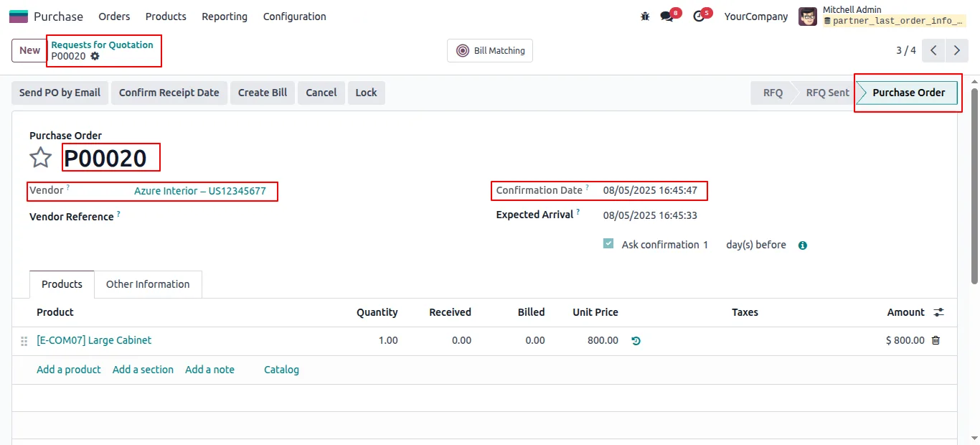
Task: Open the [E-COM07] Large Cabinet product
Action: pos(94,340)
